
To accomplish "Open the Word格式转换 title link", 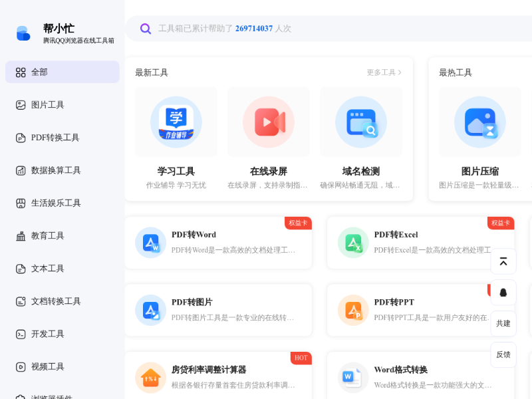I will 401,370.
